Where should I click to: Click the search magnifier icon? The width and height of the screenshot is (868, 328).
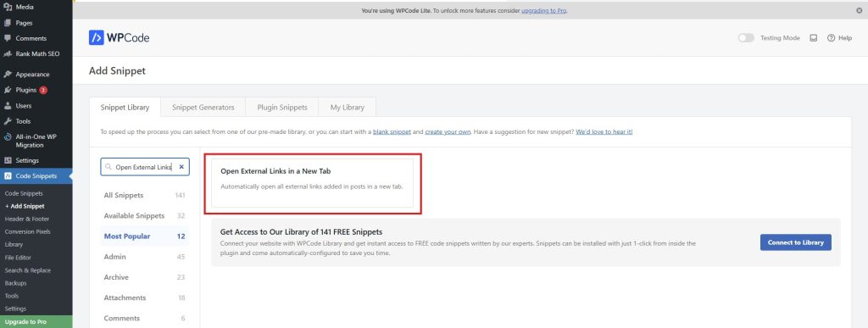(108, 166)
